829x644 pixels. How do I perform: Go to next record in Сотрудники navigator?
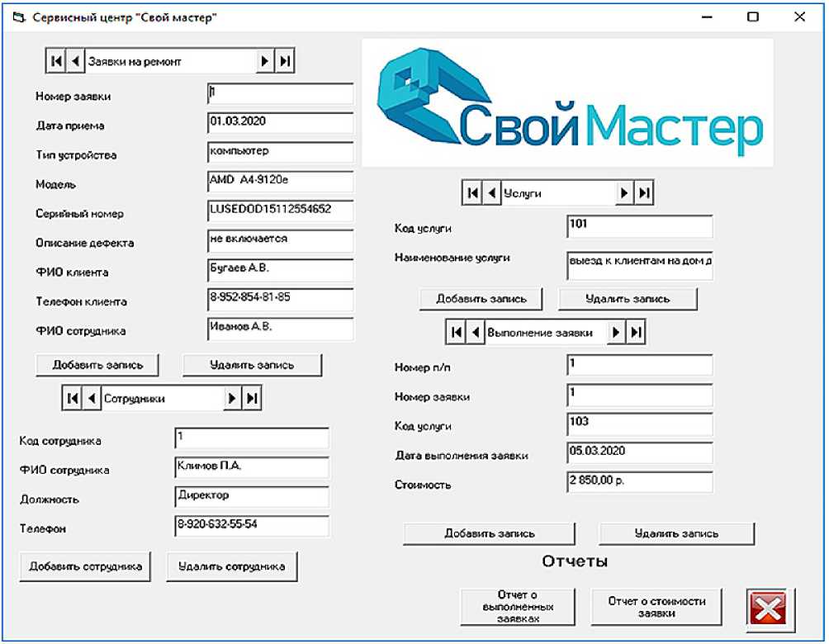tap(232, 398)
